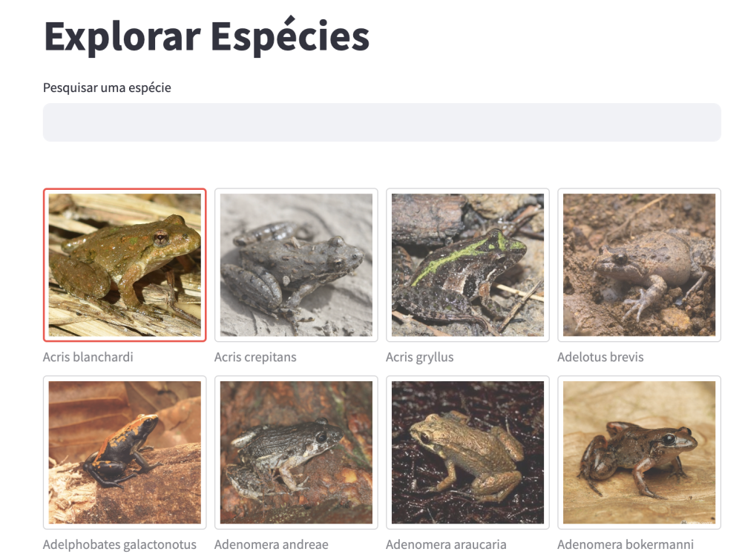742x560 pixels.
Task: Open the Adelphobates galactonotus name text
Action: pos(119,544)
